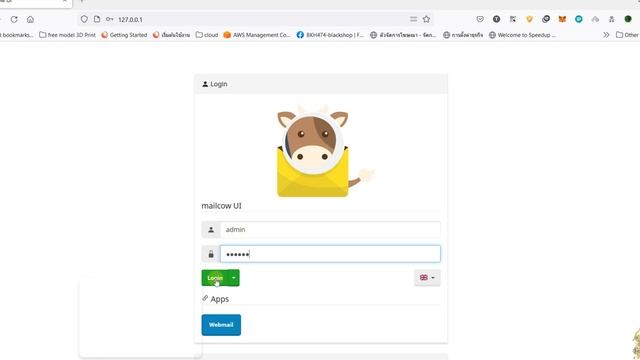Click the gray cloud extension icon
The width and height of the screenshot is (640, 360).
595,19
